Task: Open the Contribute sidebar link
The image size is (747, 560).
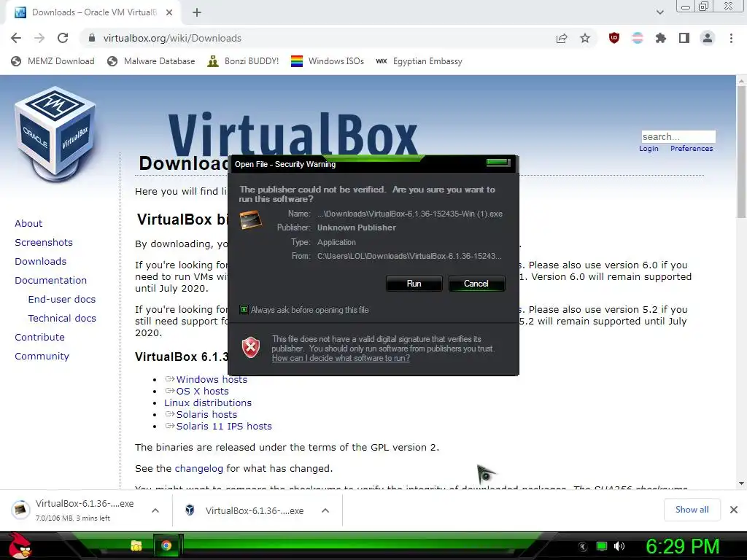Action: coord(39,337)
